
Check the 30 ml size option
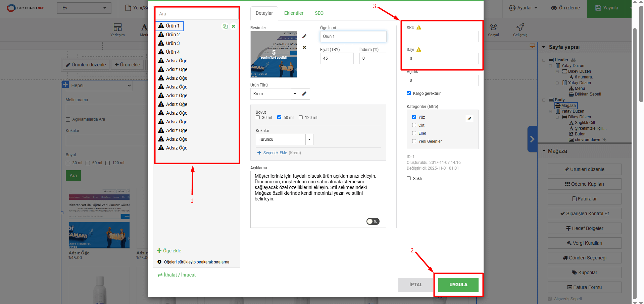click(x=258, y=118)
